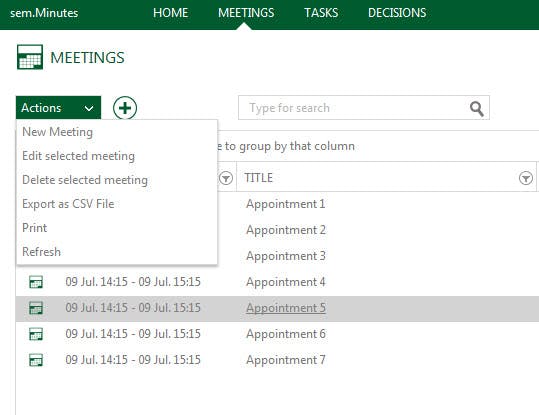Focus the Type for search field
This screenshot has height=415, width=539.
364,108
